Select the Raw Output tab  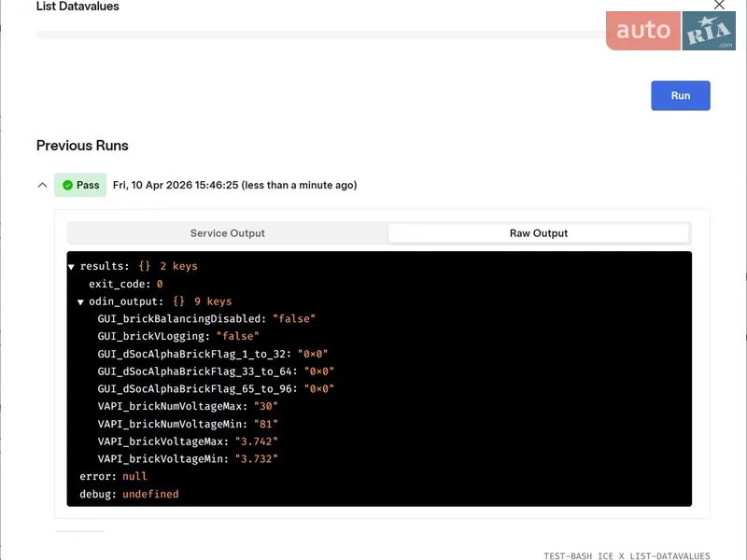[538, 233]
